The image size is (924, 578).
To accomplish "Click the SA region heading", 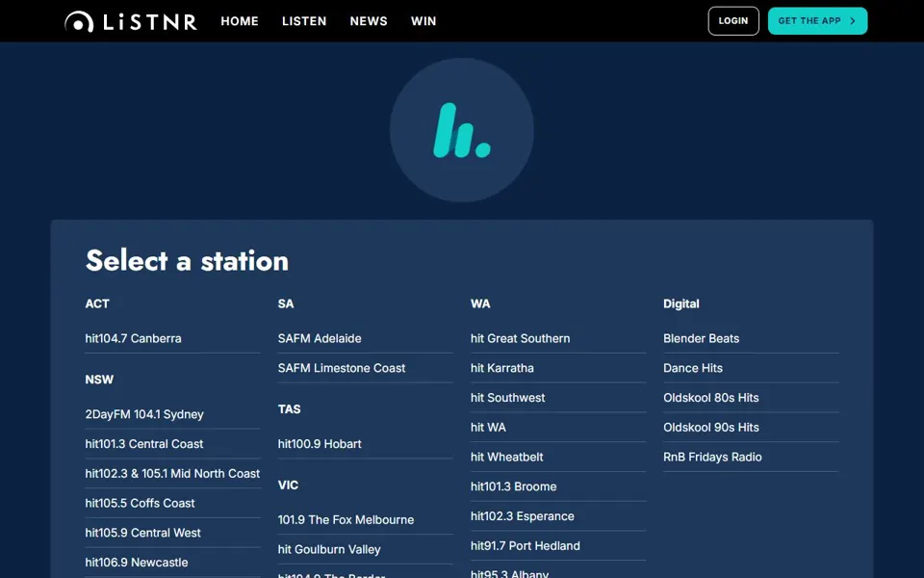I will (x=285, y=303).
